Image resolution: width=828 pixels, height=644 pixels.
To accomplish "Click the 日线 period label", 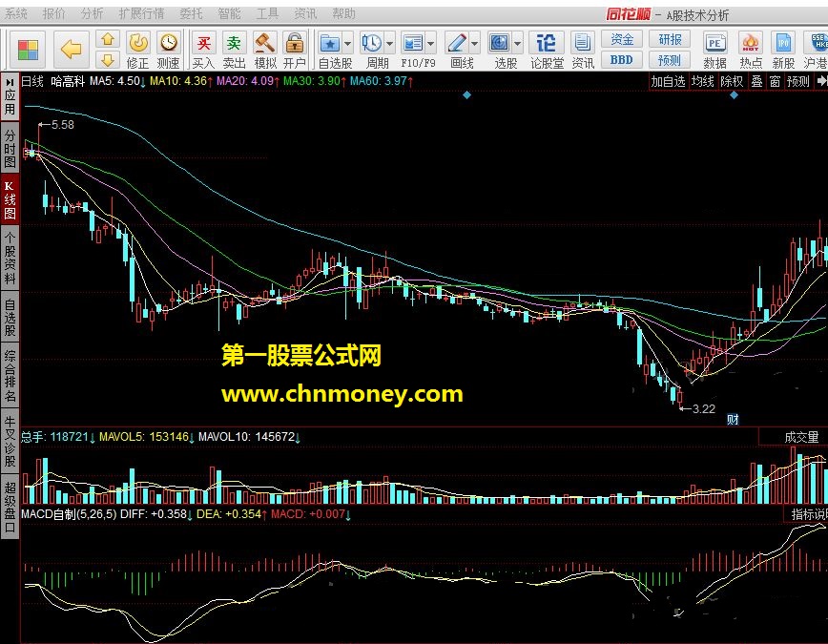I will pyautogui.click(x=32, y=81).
